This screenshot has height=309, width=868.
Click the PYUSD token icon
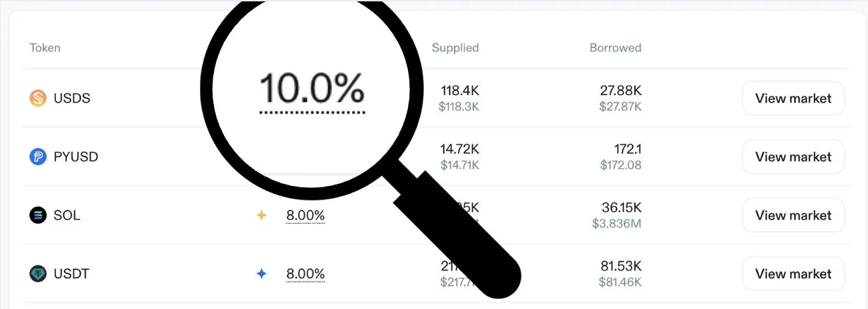click(x=38, y=157)
